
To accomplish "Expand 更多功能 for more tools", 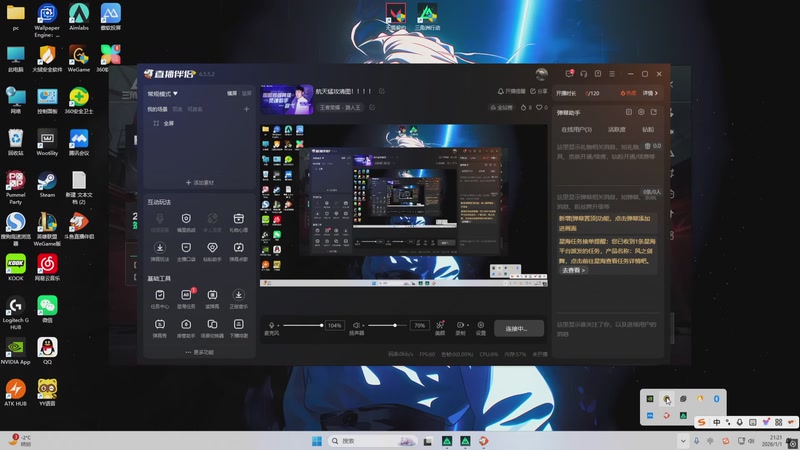I will [x=199, y=352].
